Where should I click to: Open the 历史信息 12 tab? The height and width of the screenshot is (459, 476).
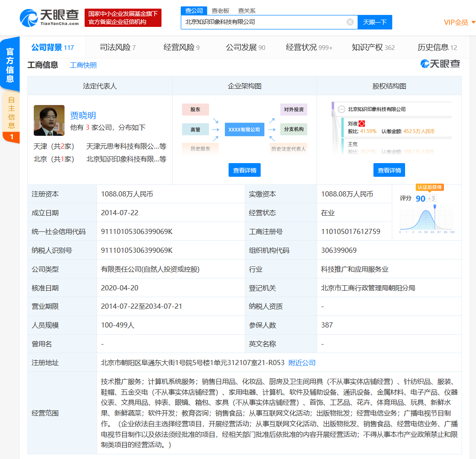pyautogui.click(x=437, y=47)
